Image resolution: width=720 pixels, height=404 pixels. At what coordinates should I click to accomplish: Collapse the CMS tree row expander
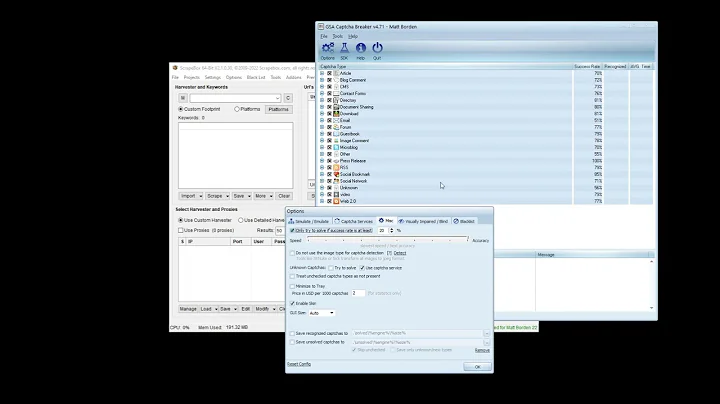pos(322,87)
